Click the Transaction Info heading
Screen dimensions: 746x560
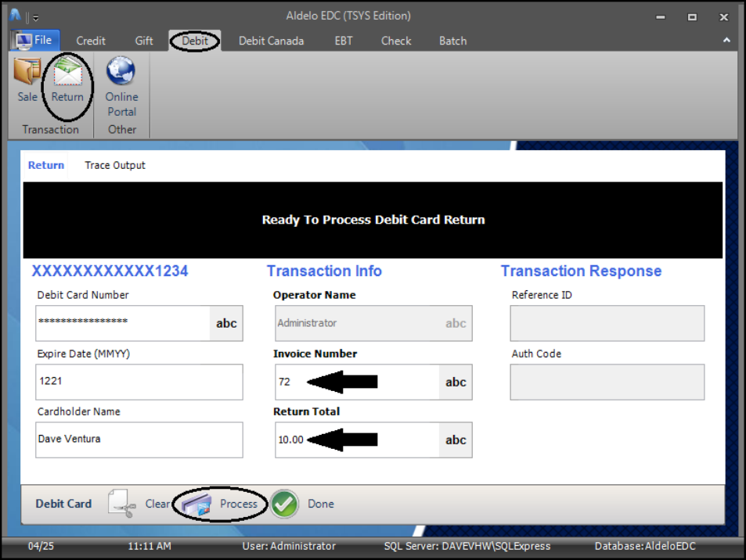click(324, 271)
